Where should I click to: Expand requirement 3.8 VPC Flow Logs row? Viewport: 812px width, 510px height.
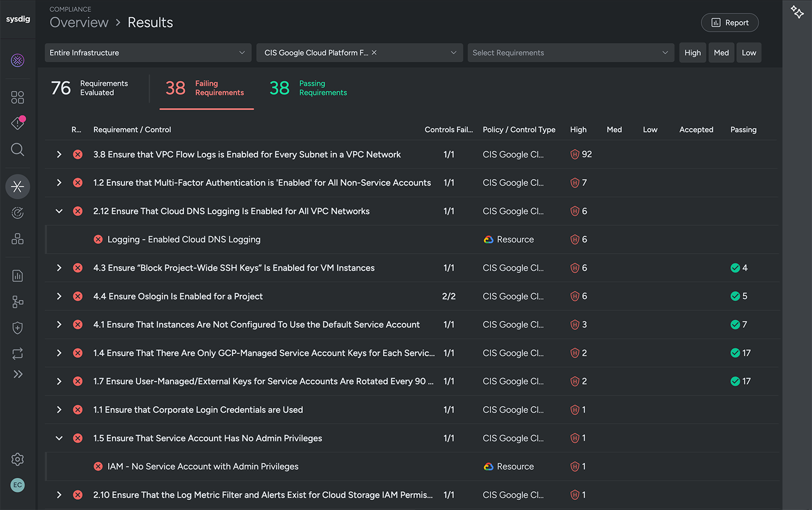59,155
